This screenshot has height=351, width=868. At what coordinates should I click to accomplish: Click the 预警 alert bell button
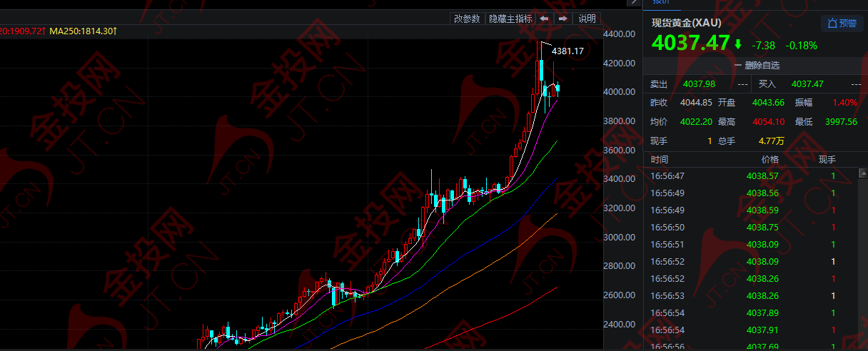point(842,24)
